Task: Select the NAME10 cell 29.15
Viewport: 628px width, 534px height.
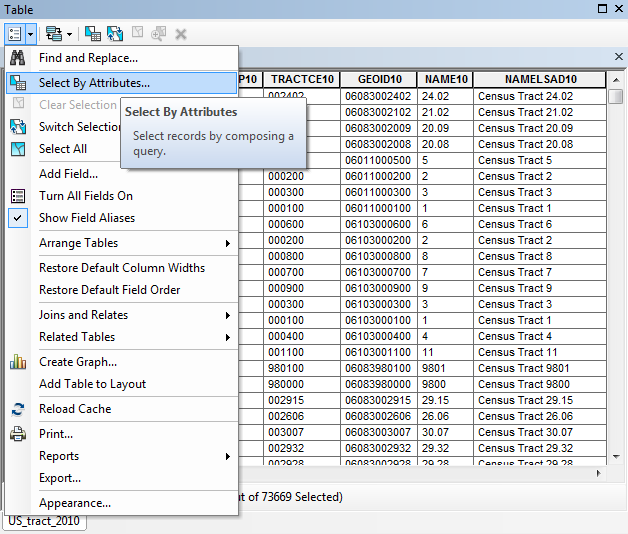Action: (x=445, y=400)
